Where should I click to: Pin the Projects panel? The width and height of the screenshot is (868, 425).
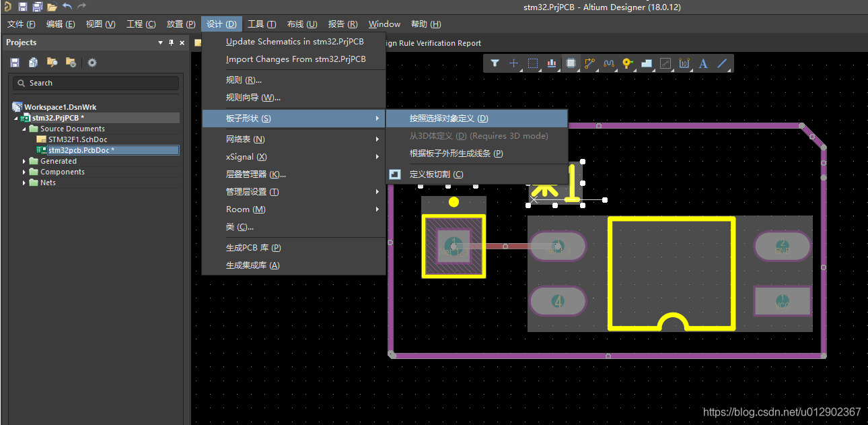click(x=171, y=42)
